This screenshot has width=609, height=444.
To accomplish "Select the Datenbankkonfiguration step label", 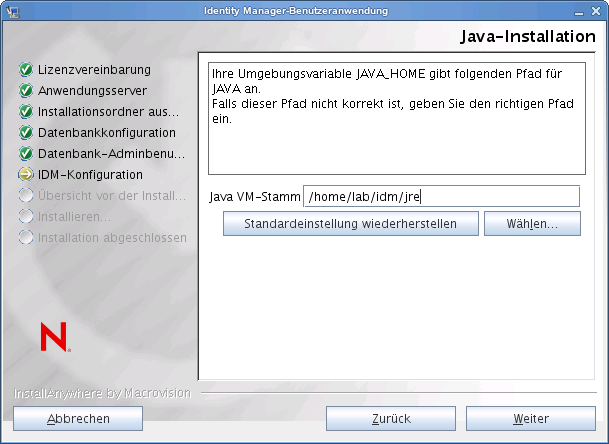I will click(107, 132).
